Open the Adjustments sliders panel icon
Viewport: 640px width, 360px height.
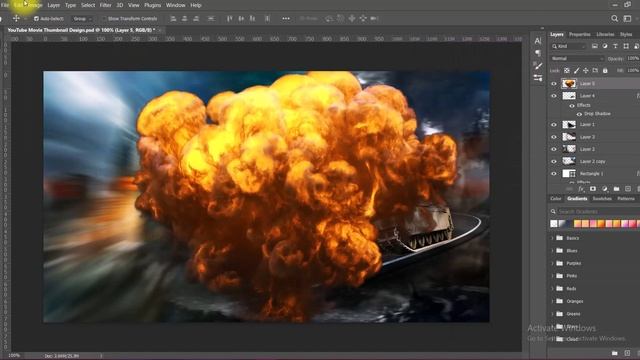[538, 78]
